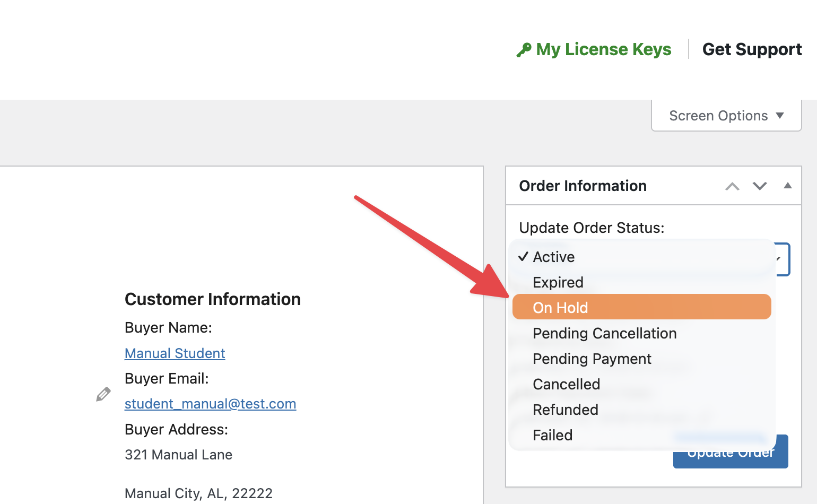Move Order Information panel up
This screenshot has width=817, height=504.
[x=732, y=186]
